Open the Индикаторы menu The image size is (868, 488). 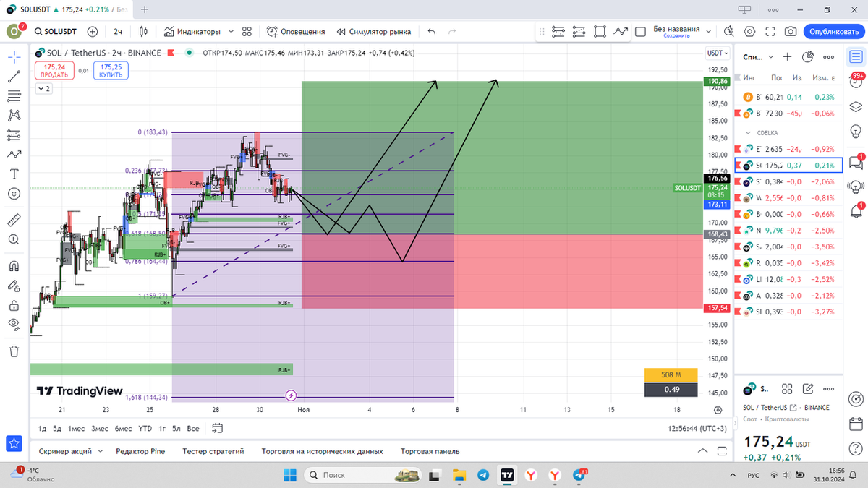[192, 32]
